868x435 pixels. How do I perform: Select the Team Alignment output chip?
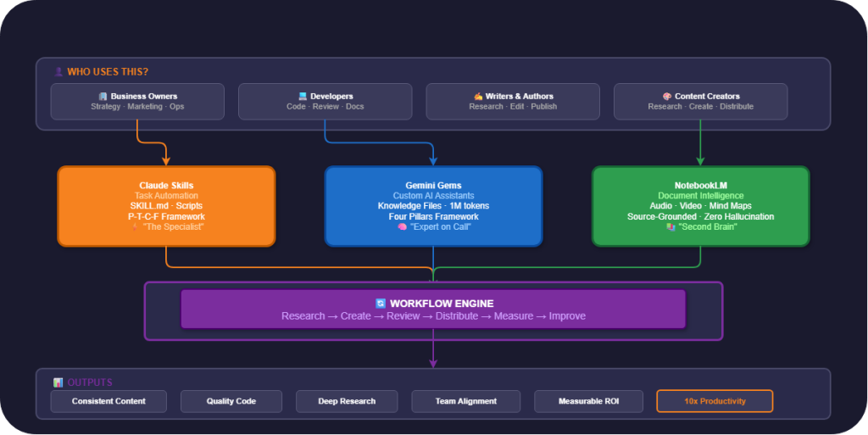tap(465, 401)
